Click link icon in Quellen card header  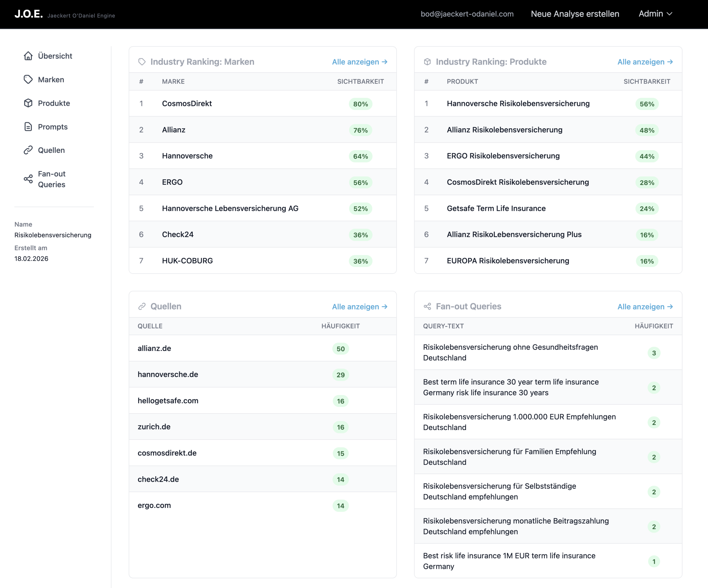click(142, 306)
